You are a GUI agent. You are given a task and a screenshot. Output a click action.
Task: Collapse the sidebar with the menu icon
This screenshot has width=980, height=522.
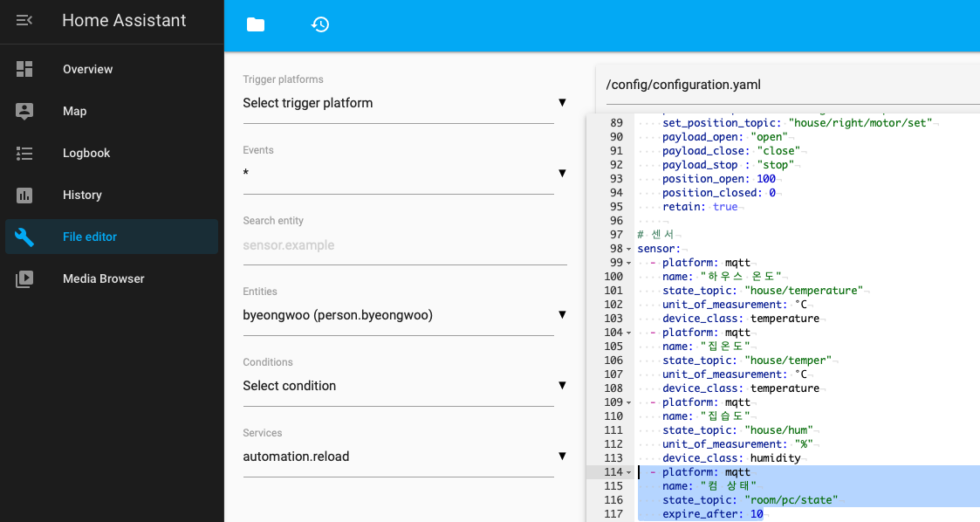pyautogui.click(x=24, y=21)
